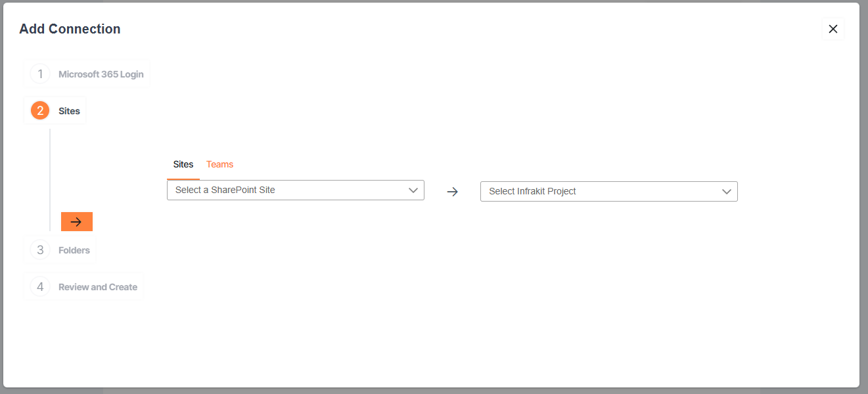Switch to the Teams tab
Viewport: 868px width, 394px height.
click(x=219, y=164)
